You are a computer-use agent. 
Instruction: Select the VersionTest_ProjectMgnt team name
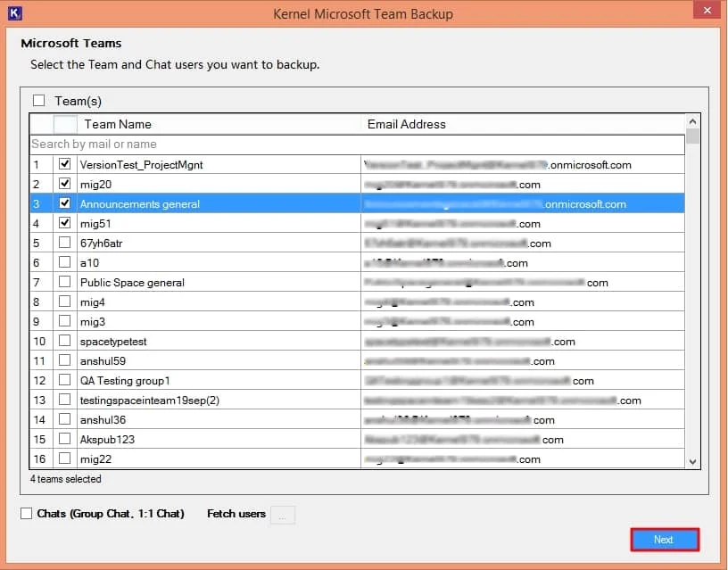click(x=141, y=165)
